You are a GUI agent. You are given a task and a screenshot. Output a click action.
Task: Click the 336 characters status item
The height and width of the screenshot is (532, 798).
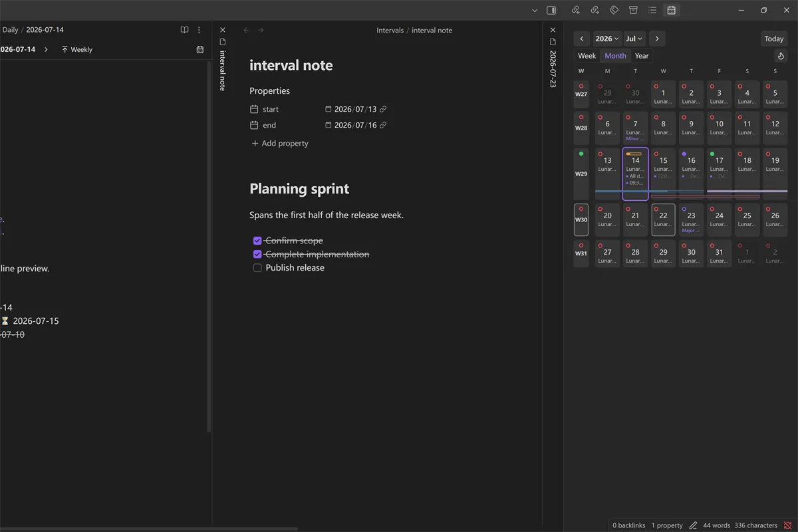click(x=756, y=525)
